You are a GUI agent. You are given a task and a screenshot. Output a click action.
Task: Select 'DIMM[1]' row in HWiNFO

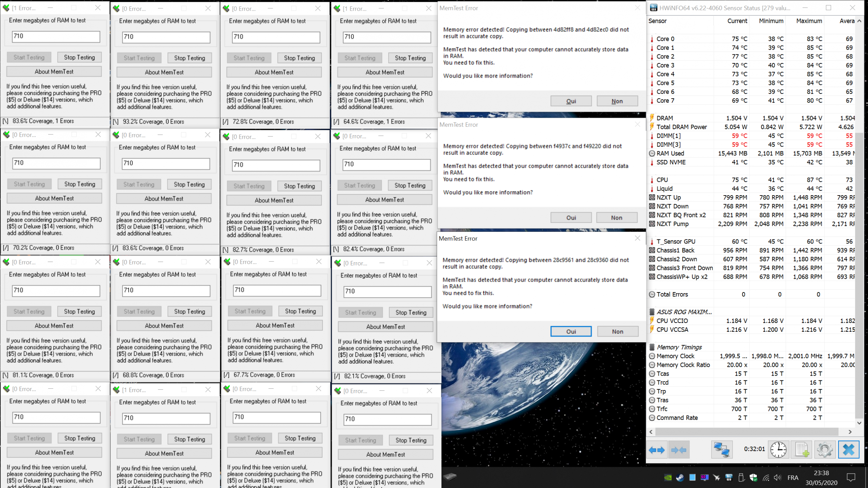click(x=751, y=136)
